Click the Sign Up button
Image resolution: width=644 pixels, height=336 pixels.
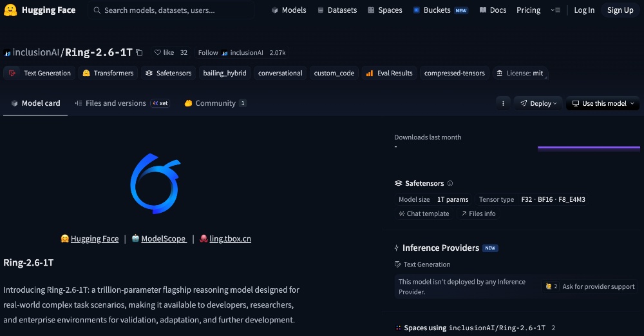[620, 10]
